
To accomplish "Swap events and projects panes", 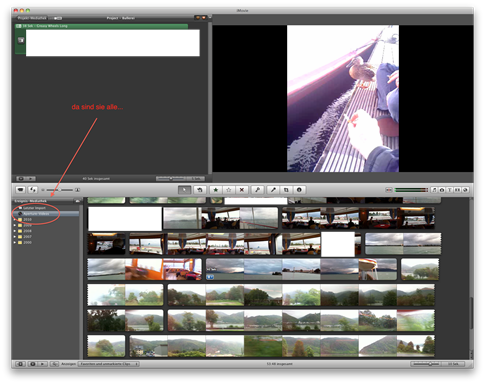I will tap(33, 190).
